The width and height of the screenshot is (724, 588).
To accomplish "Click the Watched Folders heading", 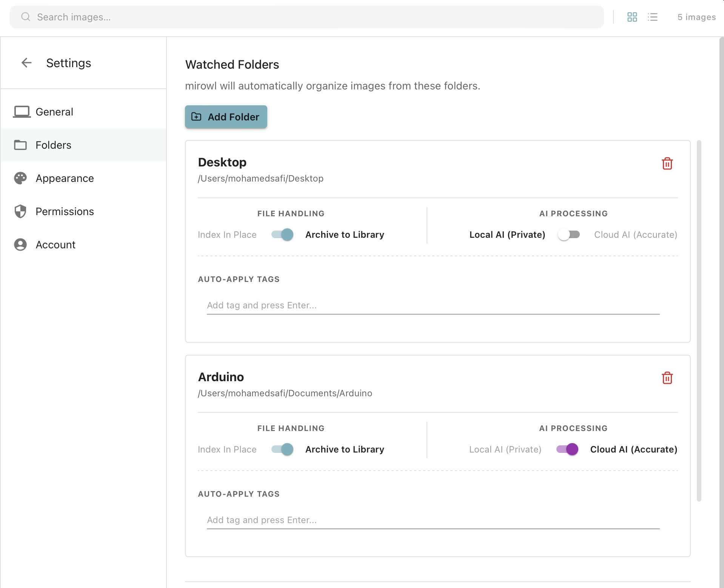I will 232,65.
